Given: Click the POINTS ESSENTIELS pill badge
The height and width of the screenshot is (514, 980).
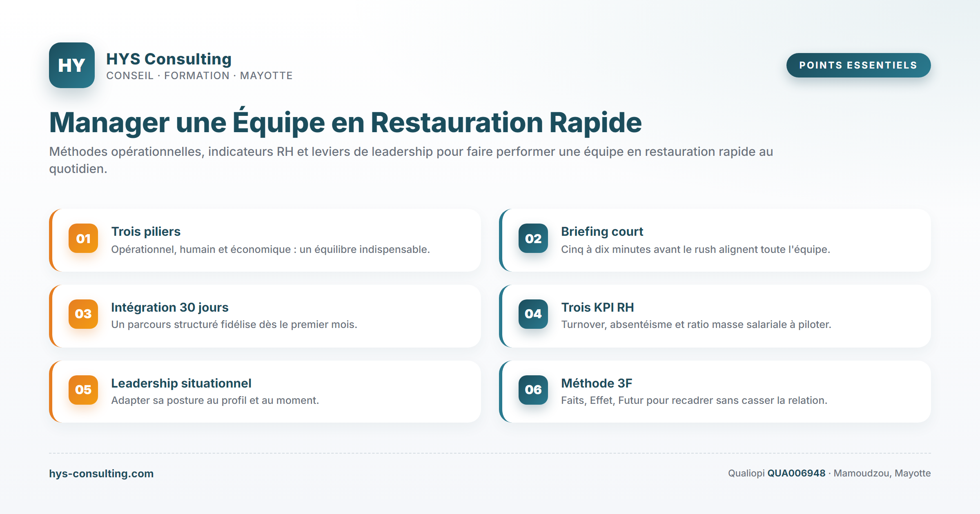Looking at the screenshot, I should 858,65.
